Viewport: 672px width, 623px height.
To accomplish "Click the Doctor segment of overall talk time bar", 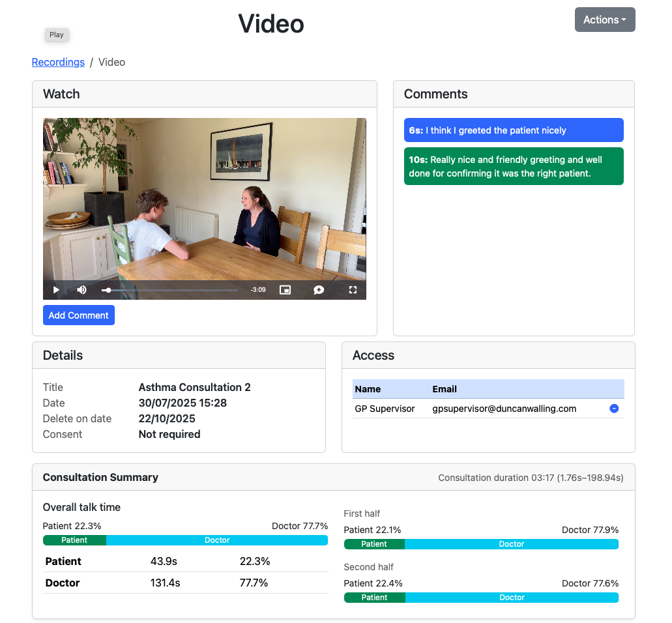I will [x=217, y=540].
